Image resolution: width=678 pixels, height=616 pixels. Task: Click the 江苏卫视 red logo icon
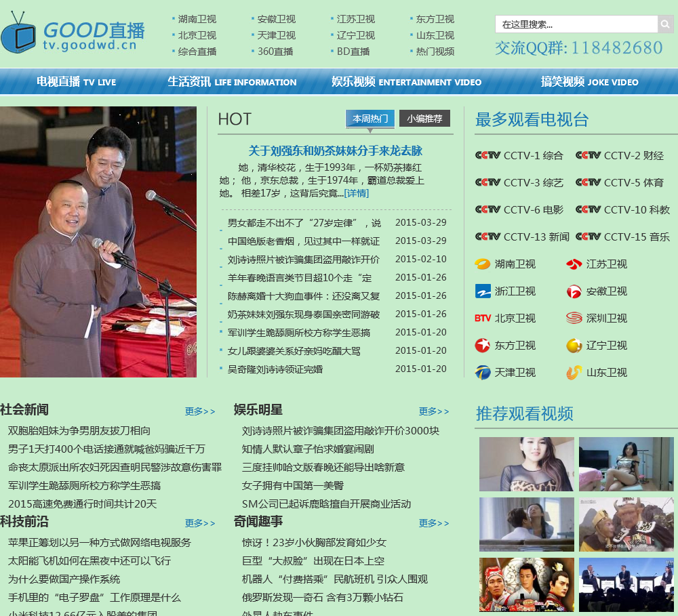(574, 264)
